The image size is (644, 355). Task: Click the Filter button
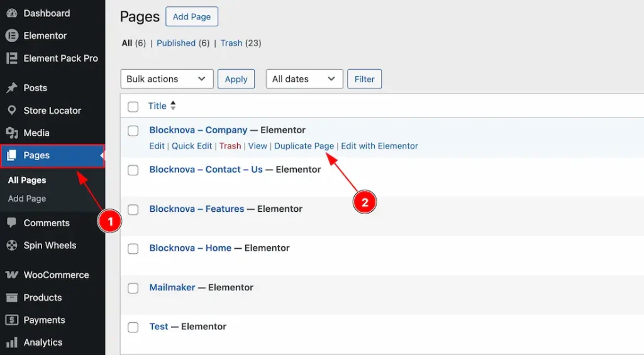tap(364, 79)
